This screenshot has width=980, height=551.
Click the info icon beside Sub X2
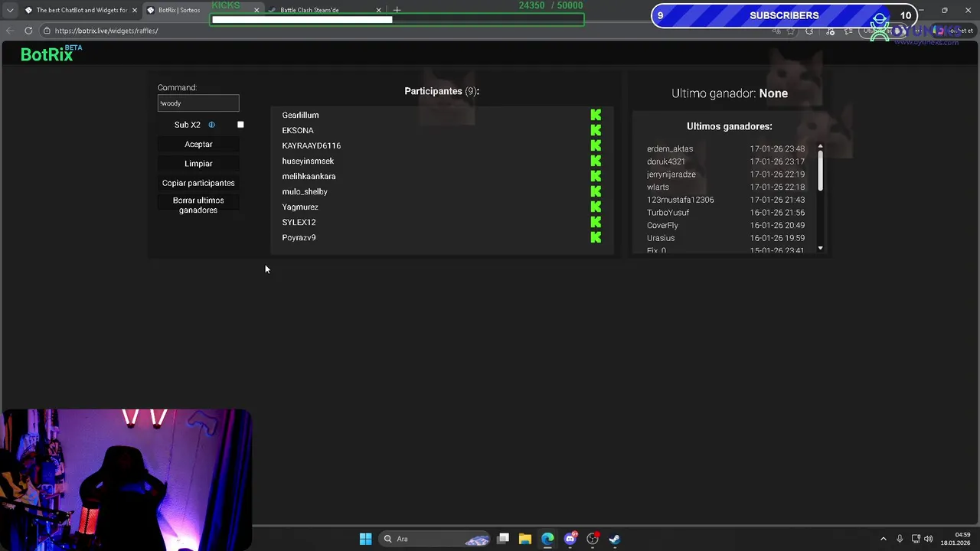tap(211, 125)
